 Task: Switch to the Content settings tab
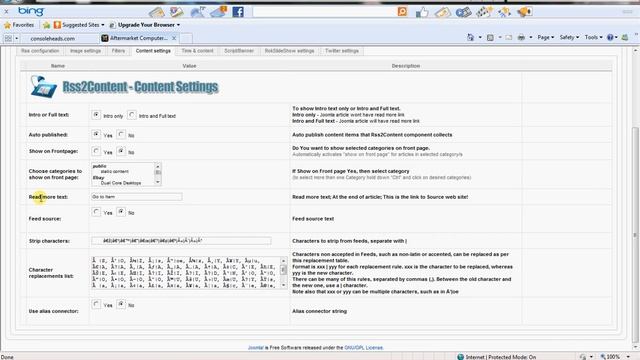[x=153, y=51]
